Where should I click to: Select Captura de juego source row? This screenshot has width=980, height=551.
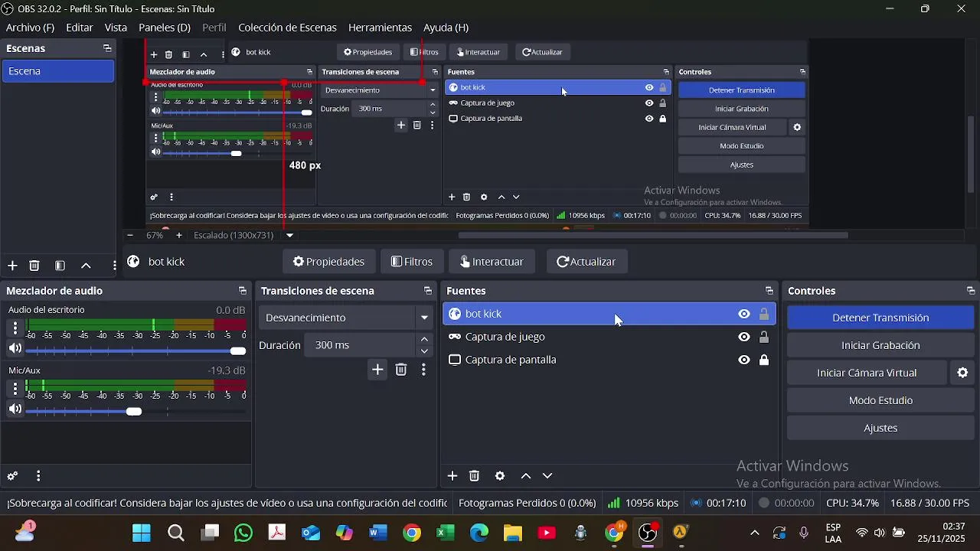pos(609,337)
